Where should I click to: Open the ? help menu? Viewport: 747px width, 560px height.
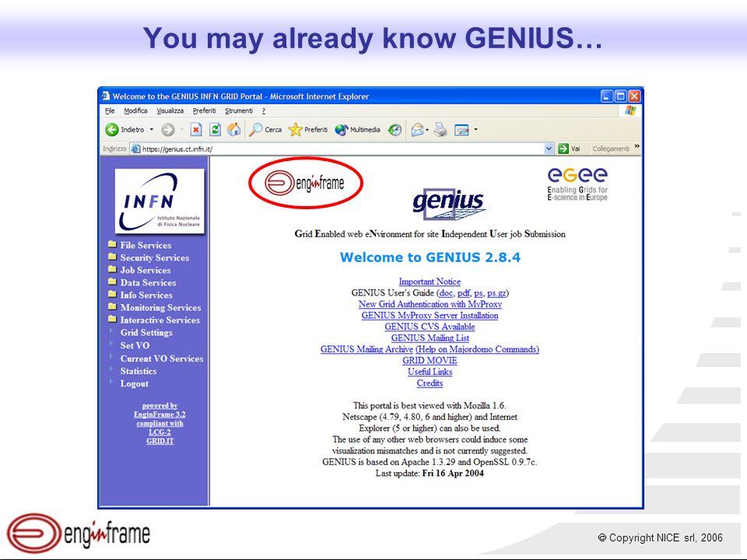264,110
